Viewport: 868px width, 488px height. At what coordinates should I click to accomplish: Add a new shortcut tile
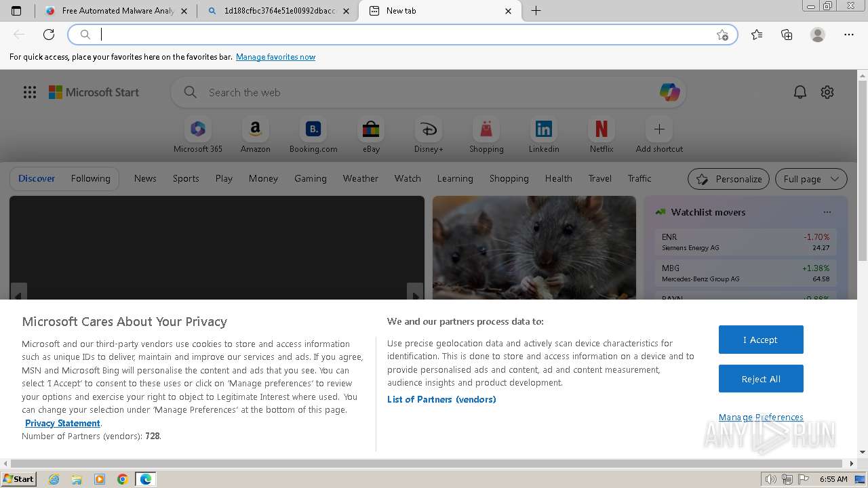659,135
